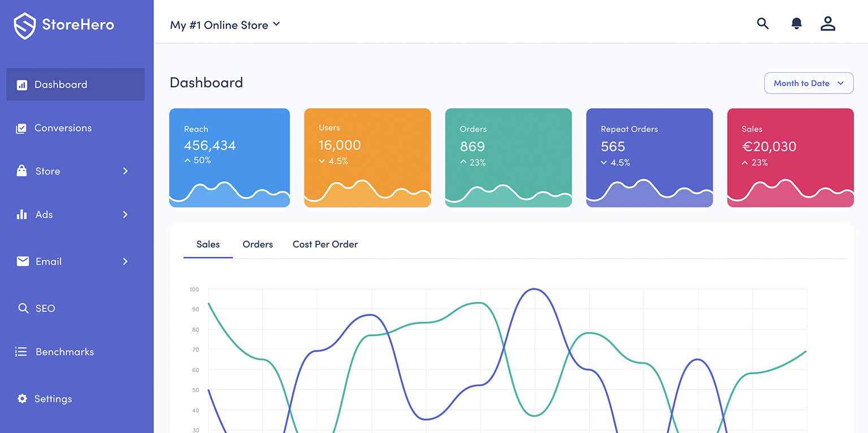Click the Benchmarks list icon
The width and height of the screenshot is (868, 433).
pyautogui.click(x=21, y=352)
